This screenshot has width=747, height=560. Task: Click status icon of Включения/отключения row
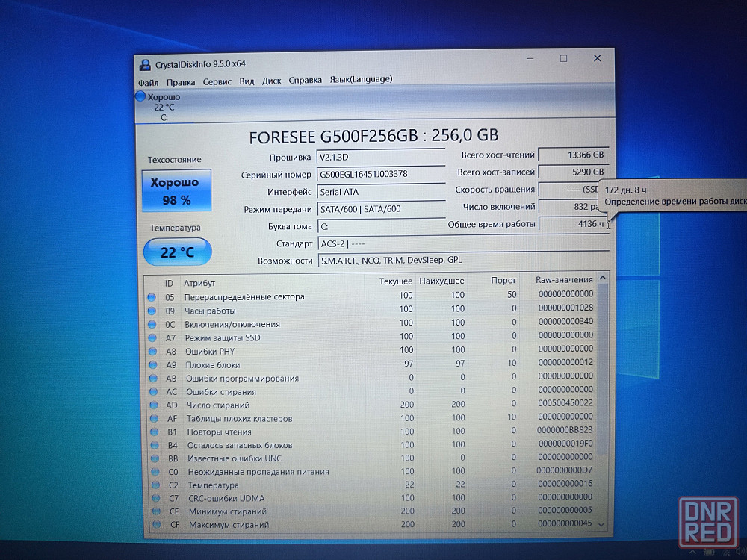[x=152, y=324]
